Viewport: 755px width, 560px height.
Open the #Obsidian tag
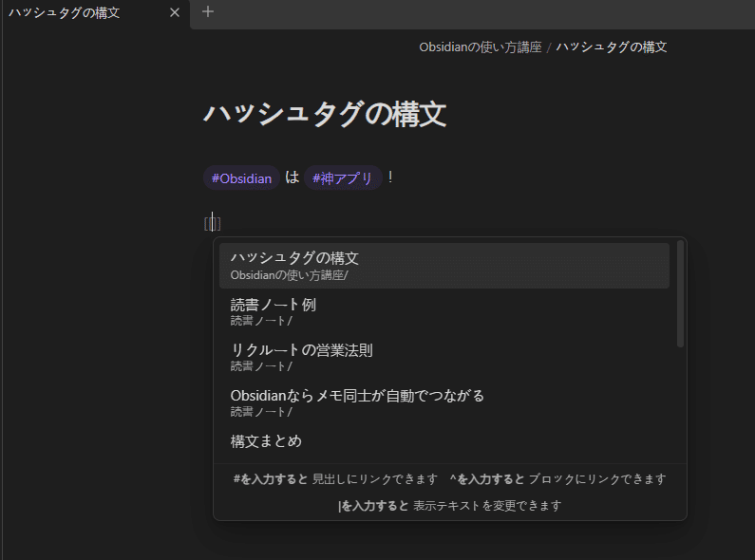[x=242, y=178]
